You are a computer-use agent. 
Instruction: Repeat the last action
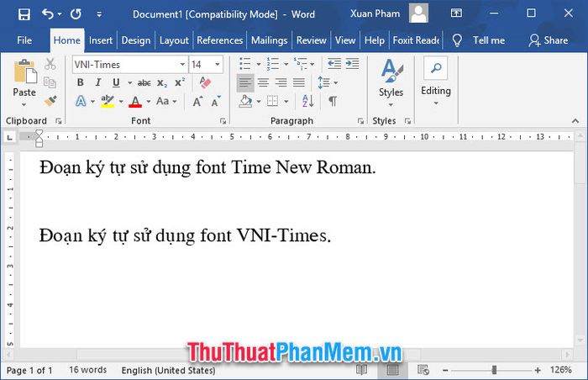[76, 14]
